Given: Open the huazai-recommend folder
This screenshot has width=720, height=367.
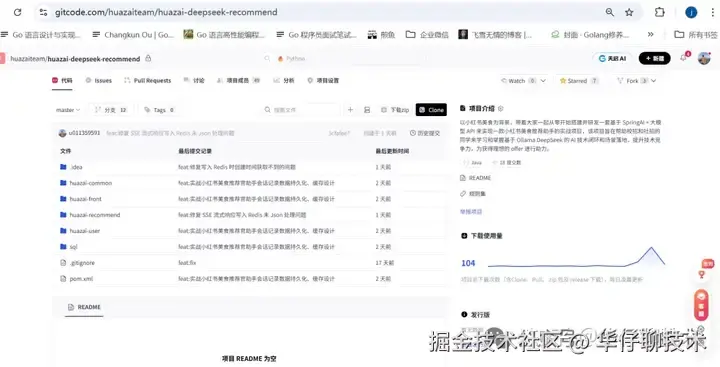Looking at the screenshot, I should click(x=95, y=215).
